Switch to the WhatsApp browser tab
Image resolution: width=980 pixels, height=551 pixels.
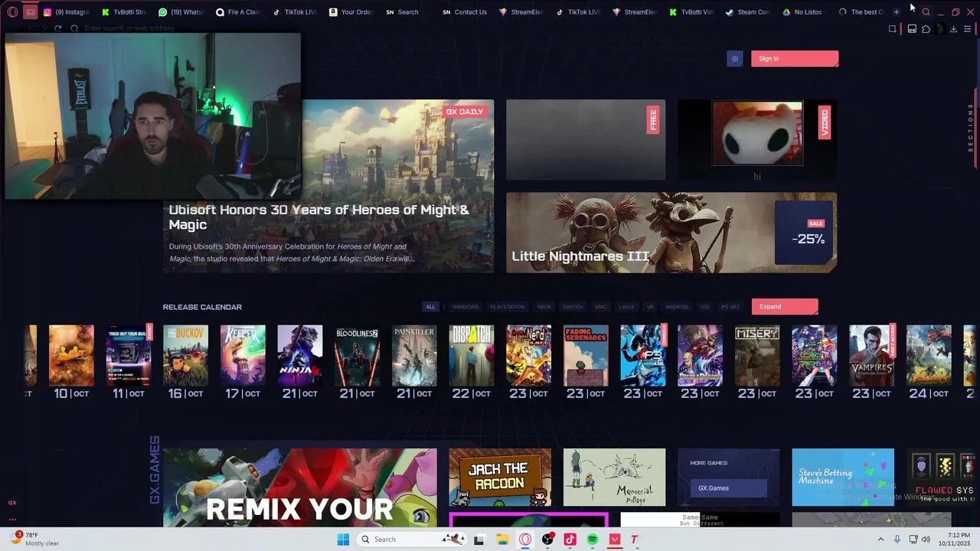(x=181, y=12)
